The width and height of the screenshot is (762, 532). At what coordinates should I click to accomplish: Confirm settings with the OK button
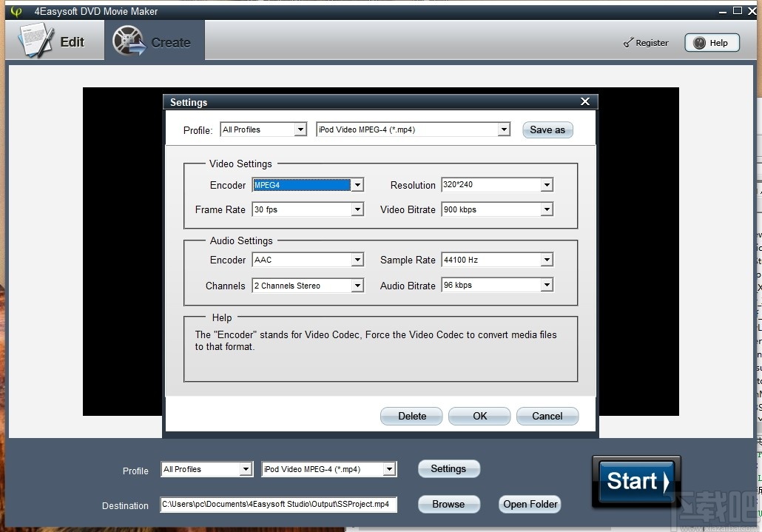pos(479,416)
